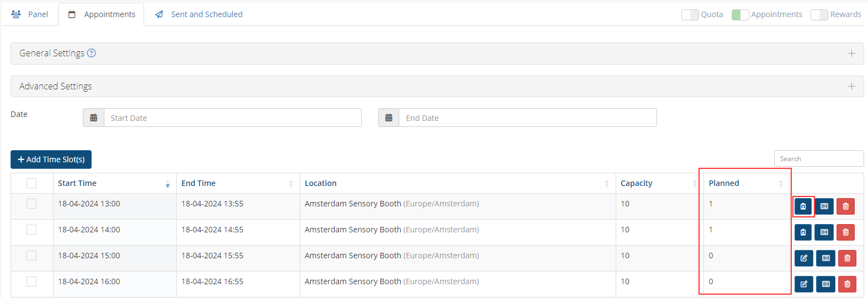Disable the Appointments toggle switch
Image resolution: width=868 pixels, height=298 pixels.
(740, 15)
